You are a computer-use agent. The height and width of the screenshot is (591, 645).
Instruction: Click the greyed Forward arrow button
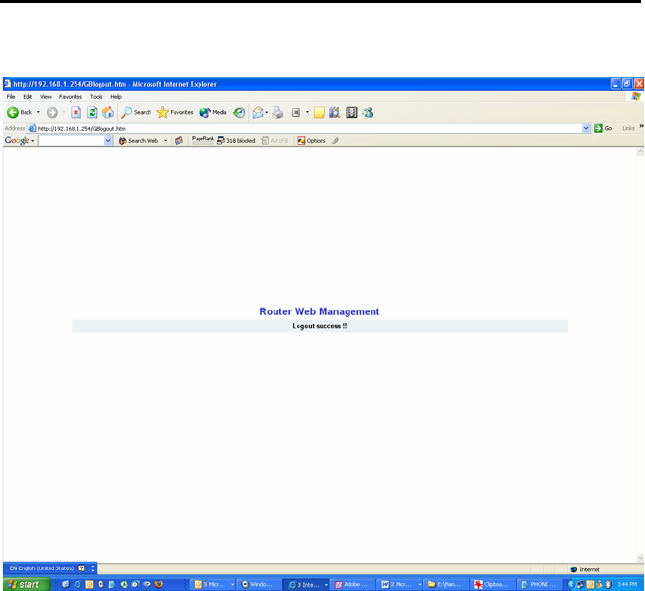pos(52,112)
